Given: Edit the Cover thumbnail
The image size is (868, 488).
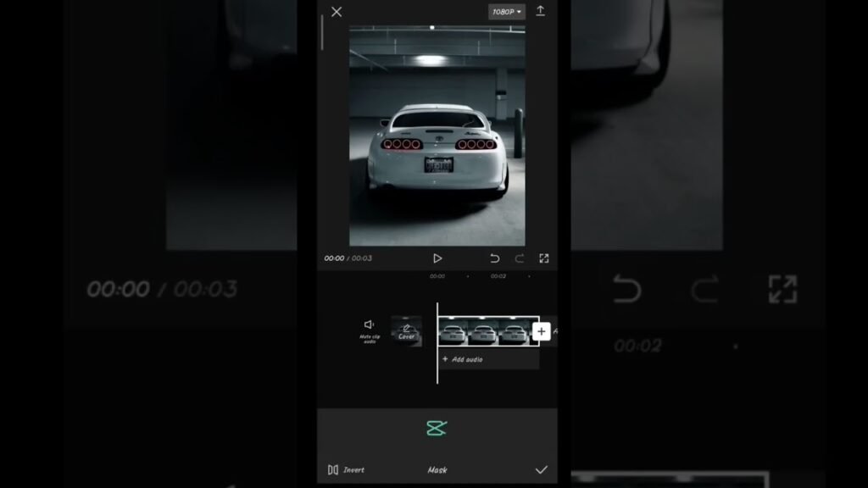Looking at the screenshot, I should click(x=406, y=331).
